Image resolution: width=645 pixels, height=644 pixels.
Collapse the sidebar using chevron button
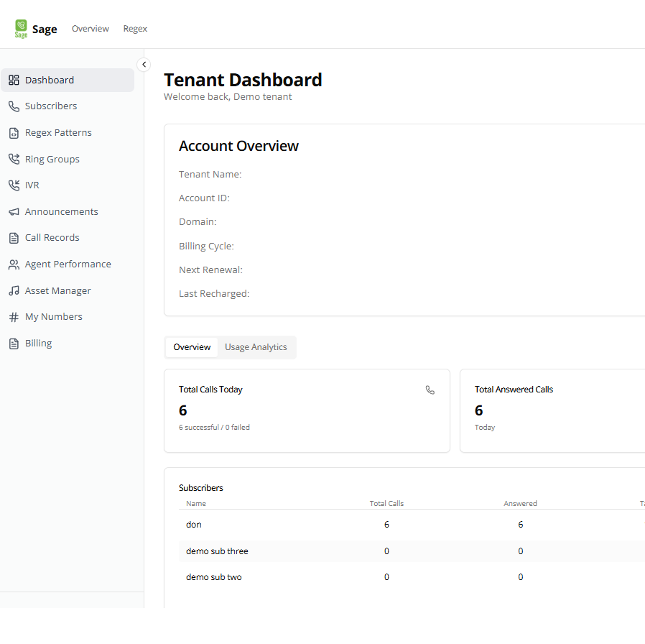point(144,65)
